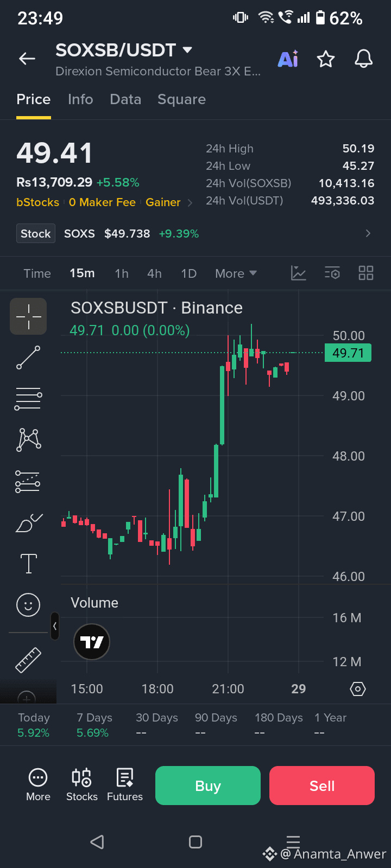The image size is (391, 868).
Task: Tap the 90 Days performance entry
Action: (x=216, y=725)
